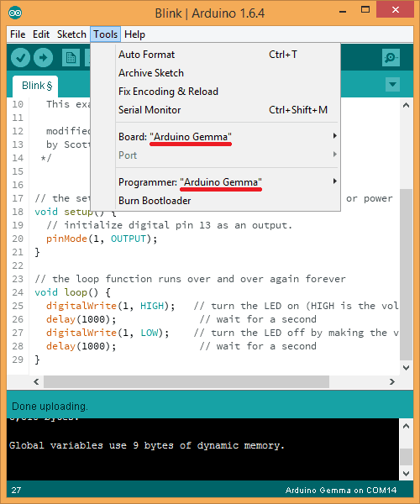420x504 pixels.
Task: Click editor vertical scrollbar thumb
Action: (407, 275)
